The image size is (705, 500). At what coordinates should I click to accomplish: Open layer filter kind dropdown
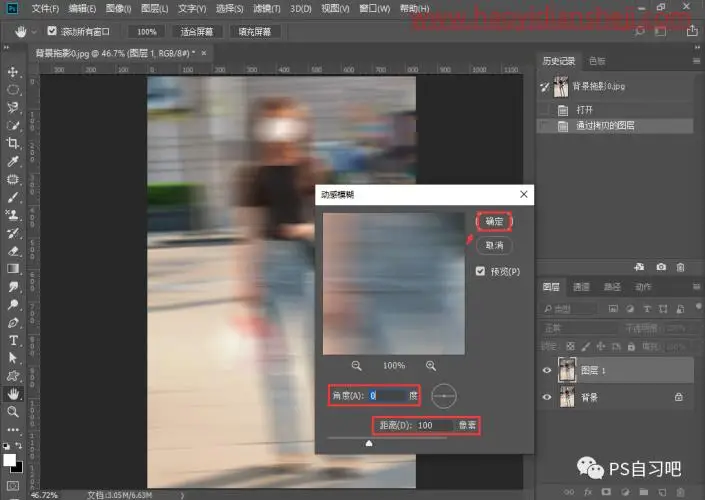point(569,309)
